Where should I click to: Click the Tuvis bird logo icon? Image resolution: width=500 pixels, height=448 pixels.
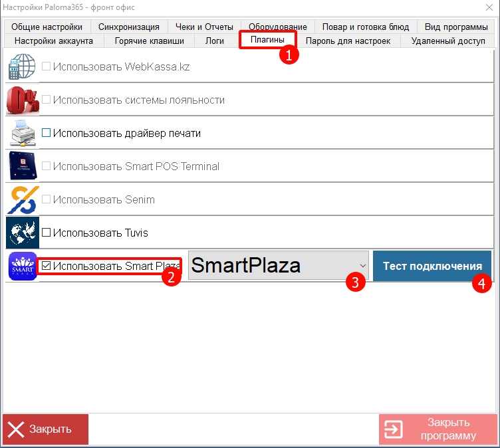[x=23, y=233]
